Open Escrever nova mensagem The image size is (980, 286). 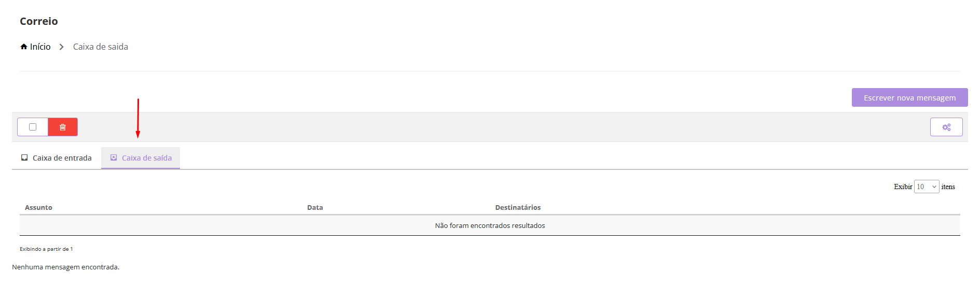tap(909, 97)
